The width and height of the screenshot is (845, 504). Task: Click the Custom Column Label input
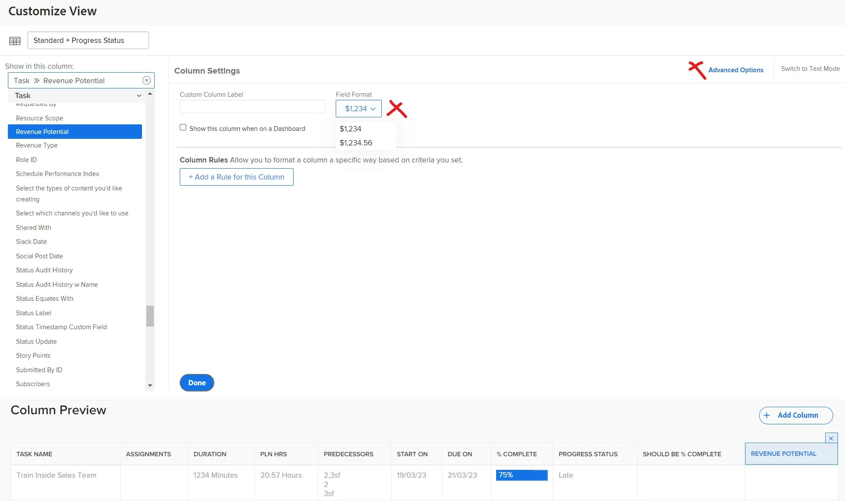click(x=252, y=106)
